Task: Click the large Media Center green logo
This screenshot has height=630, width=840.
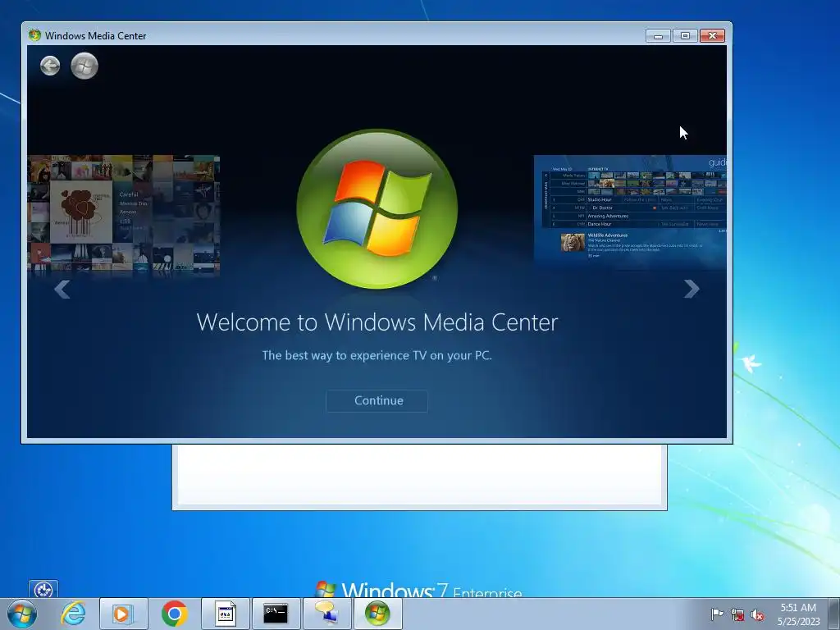Action: (377, 209)
